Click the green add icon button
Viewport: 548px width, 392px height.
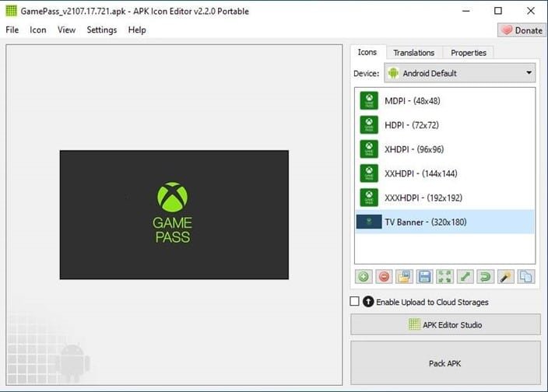364,277
